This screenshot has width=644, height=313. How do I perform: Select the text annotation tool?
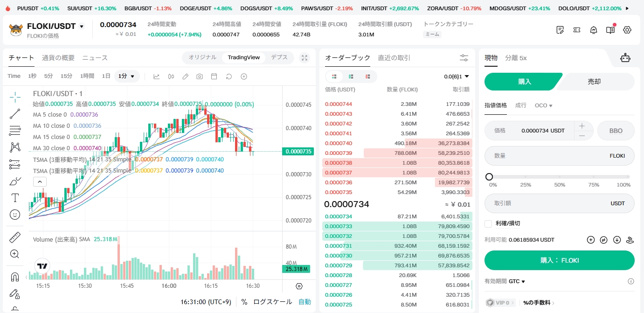[x=15, y=198]
